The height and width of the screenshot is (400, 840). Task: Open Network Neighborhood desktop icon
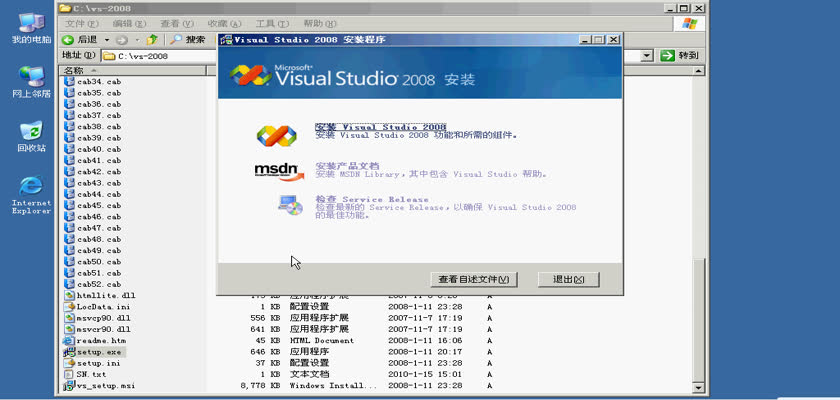(x=31, y=82)
